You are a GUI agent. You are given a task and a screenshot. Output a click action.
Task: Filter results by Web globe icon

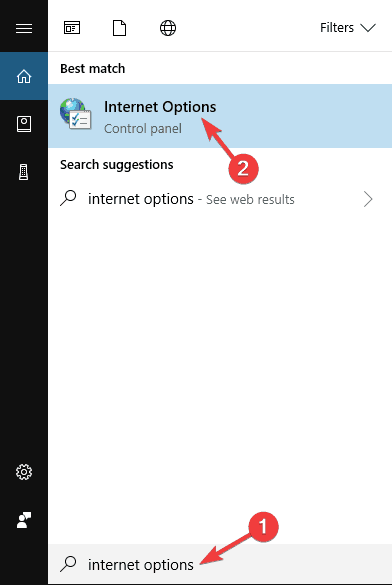click(168, 28)
